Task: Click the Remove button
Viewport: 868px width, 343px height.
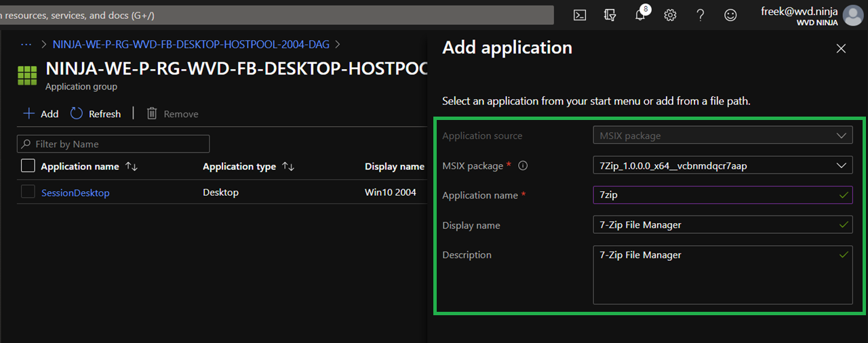Action: [172, 114]
